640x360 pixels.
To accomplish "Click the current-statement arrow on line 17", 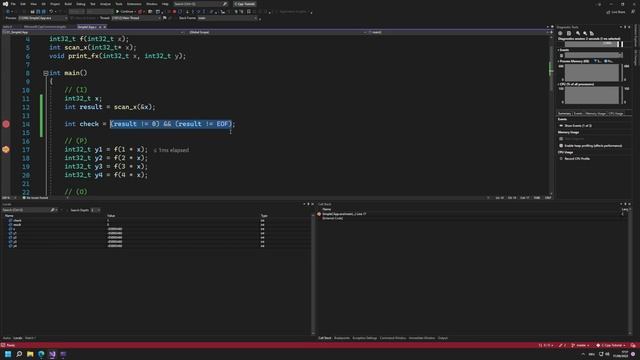I will (6, 150).
